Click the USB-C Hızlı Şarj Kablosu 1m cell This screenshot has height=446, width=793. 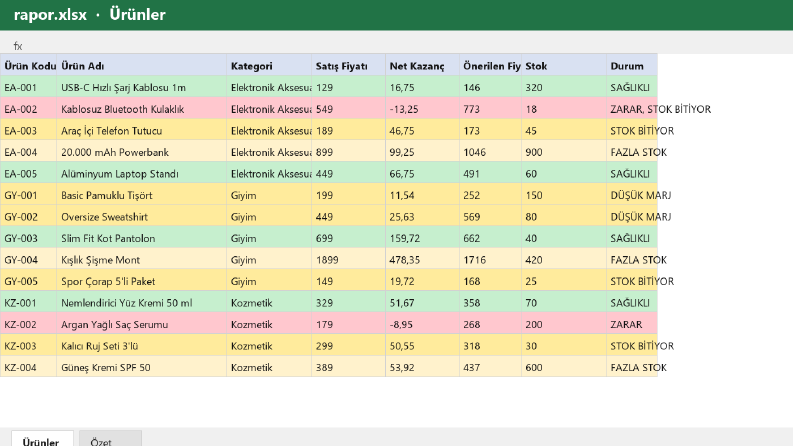click(142, 87)
